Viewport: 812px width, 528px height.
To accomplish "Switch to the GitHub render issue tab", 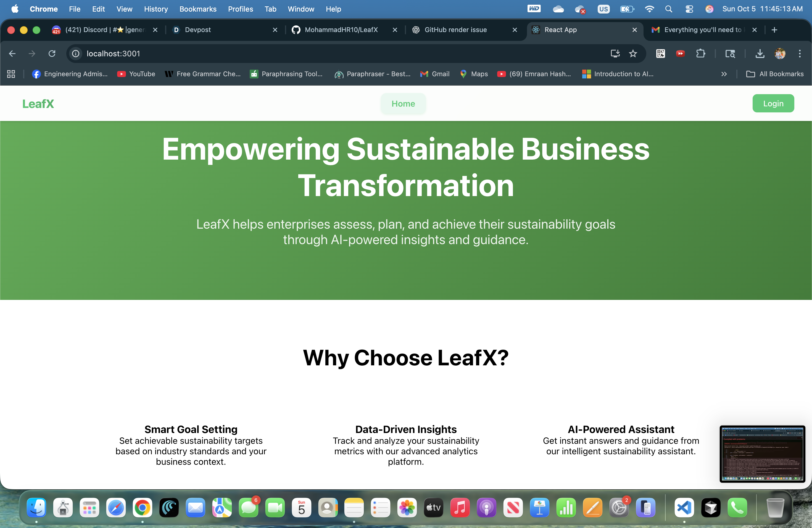I will [455, 30].
